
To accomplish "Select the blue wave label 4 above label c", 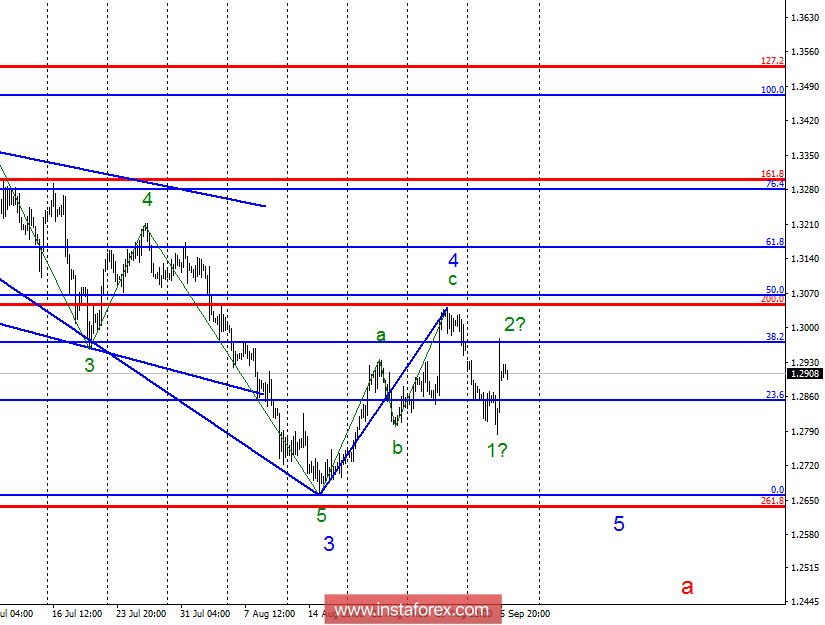I will click(x=453, y=260).
